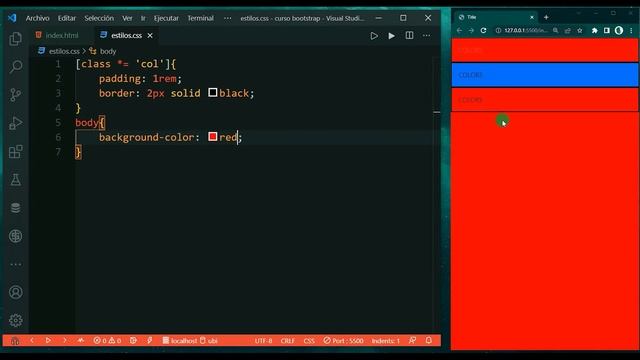This screenshot has width=640, height=360.
Task: Change CRLF end of line sequence
Action: point(288,340)
